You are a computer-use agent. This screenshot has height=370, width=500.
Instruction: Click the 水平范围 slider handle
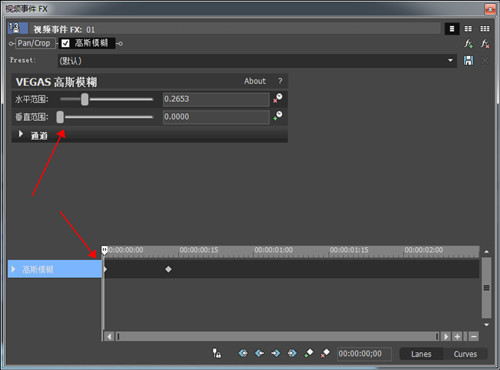click(x=85, y=99)
